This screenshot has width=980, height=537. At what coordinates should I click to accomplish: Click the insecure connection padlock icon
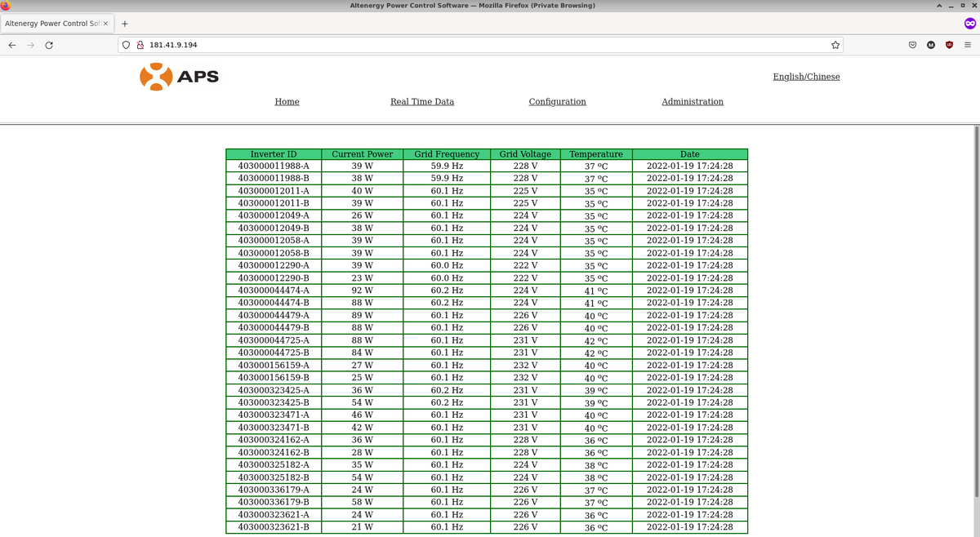click(140, 45)
